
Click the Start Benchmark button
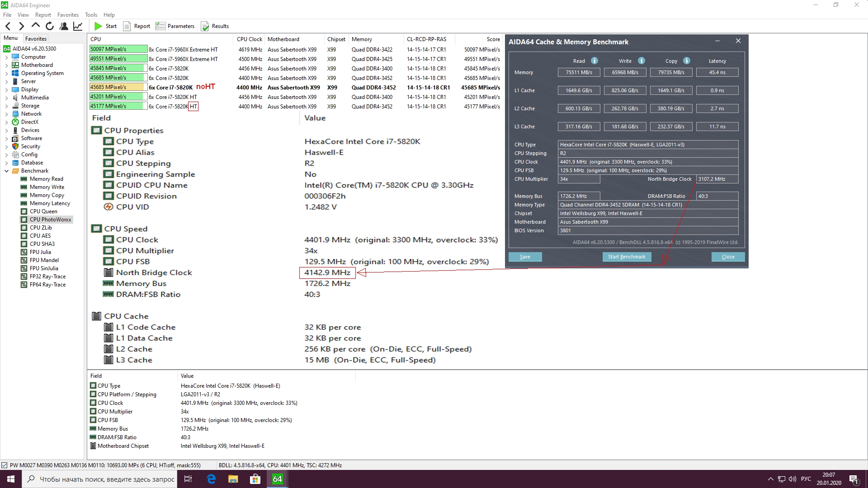[626, 257]
